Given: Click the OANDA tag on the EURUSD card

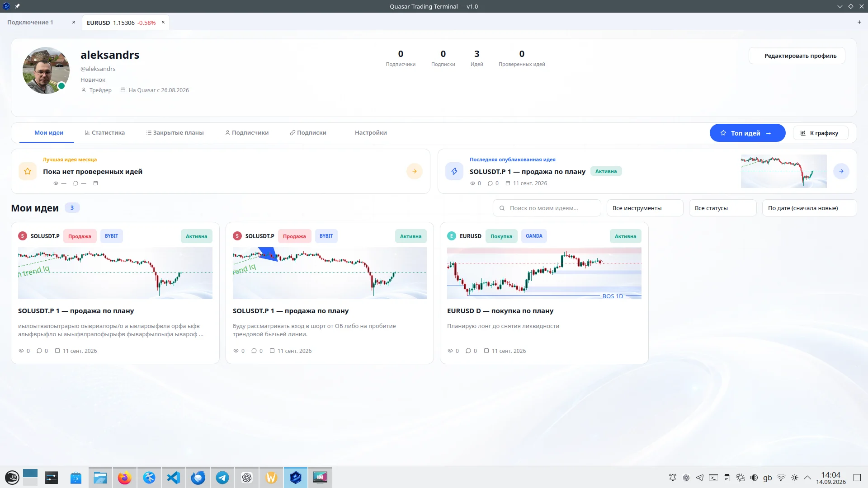Looking at the screenshot, I should (x=533, y=236).
